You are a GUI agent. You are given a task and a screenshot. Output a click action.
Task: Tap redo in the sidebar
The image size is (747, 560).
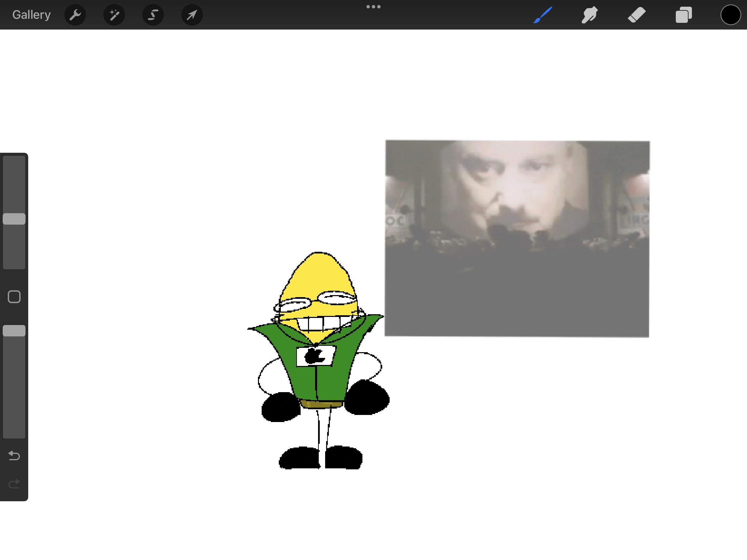(x=13, y=484)
